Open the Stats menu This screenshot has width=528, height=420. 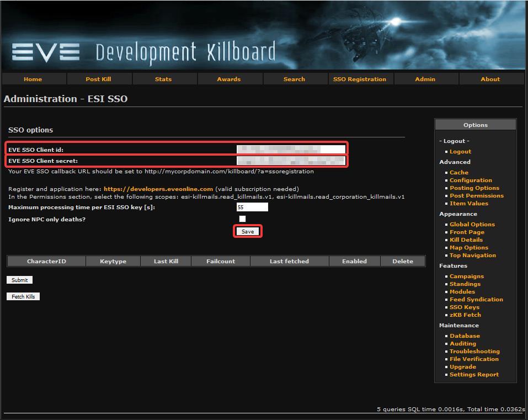coord(163,79)
